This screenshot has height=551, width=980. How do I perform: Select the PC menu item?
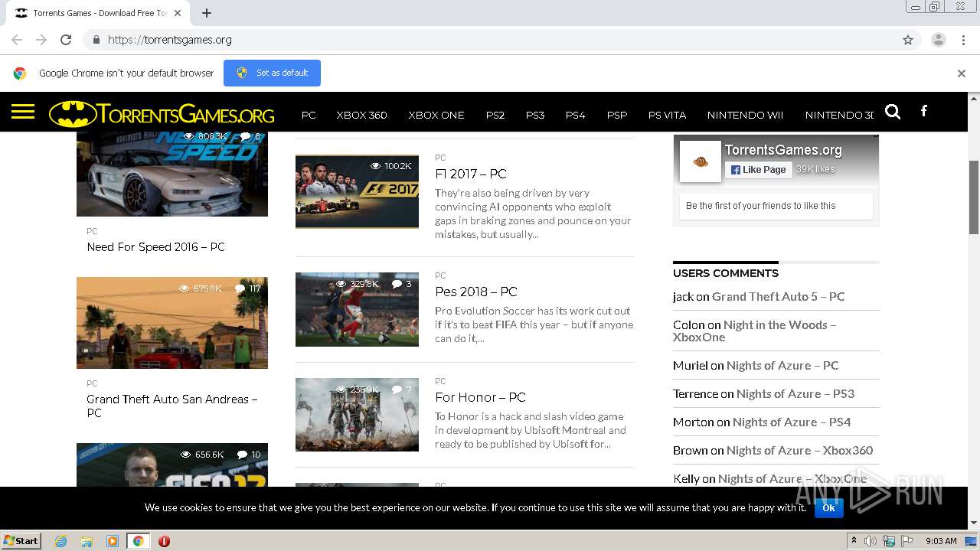click(x=309, y=115)
